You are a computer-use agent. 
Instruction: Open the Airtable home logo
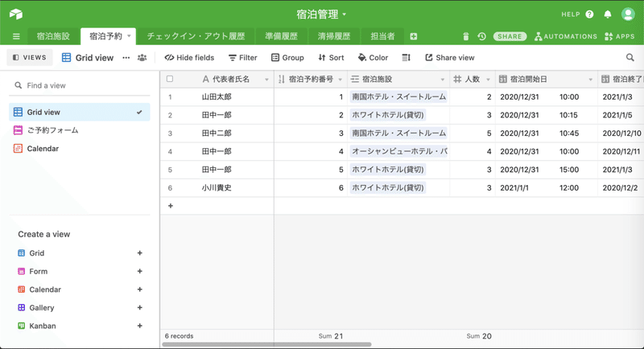pos(16,14)
